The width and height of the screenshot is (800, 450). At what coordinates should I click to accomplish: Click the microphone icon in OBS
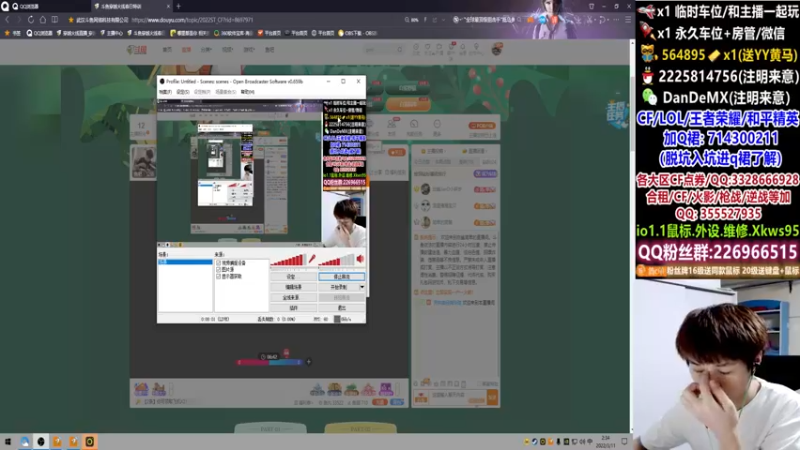(x=312, y=259)
